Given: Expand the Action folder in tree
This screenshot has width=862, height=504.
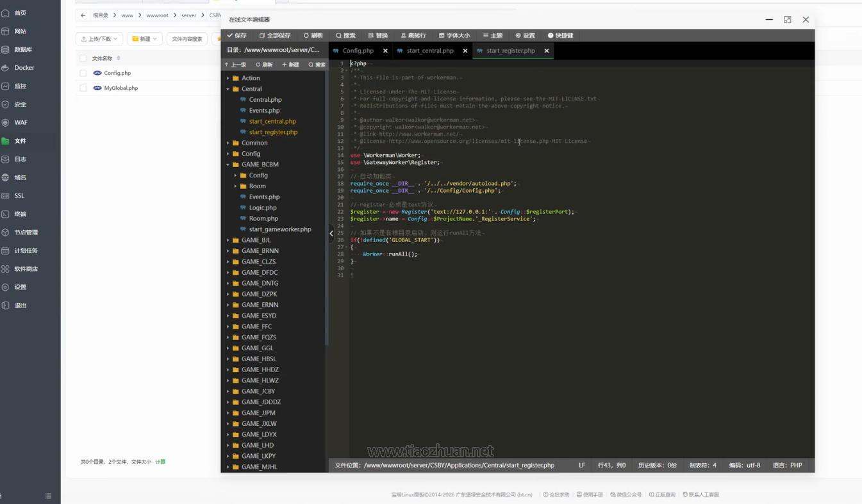Looking at the screenshot, I should pos(228,78).
